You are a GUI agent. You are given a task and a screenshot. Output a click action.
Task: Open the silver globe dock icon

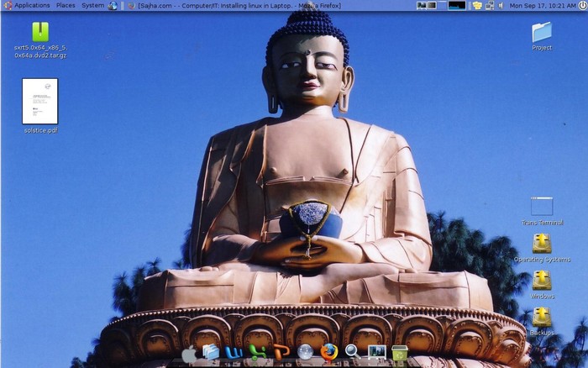point(305,353)
